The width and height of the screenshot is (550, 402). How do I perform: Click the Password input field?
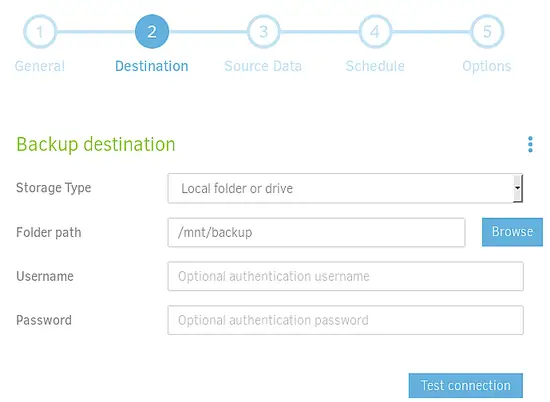[346, 320]
